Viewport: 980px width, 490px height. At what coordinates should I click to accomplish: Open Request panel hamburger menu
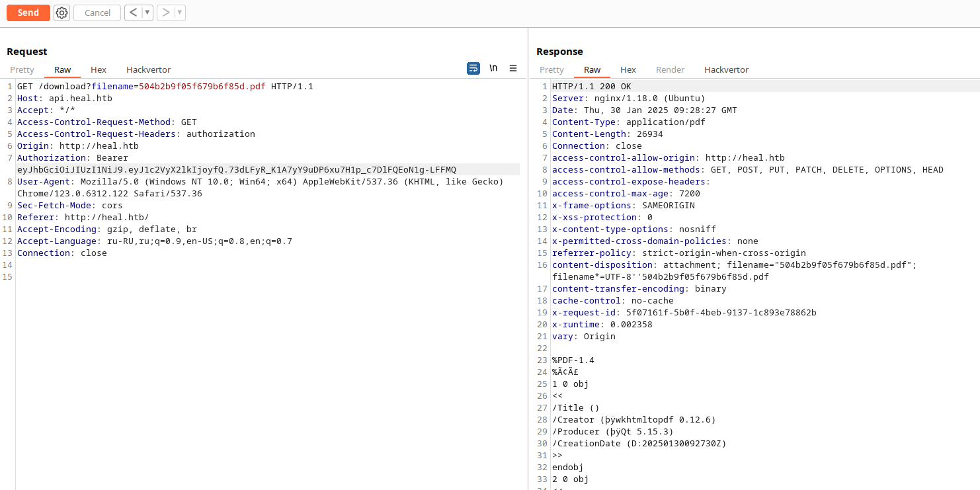coord(513,68)
